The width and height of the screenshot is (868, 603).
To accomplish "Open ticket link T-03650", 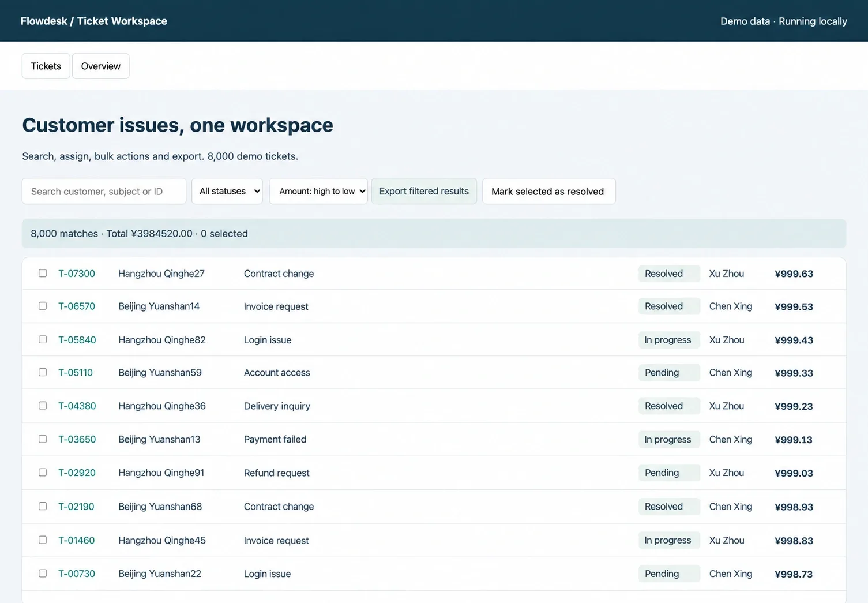I will 77,440.
